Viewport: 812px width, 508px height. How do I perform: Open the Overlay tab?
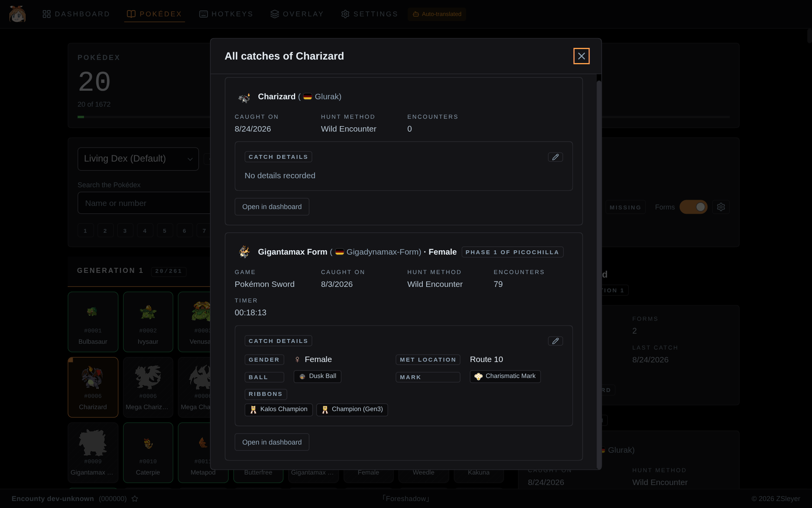pos(297,14)
